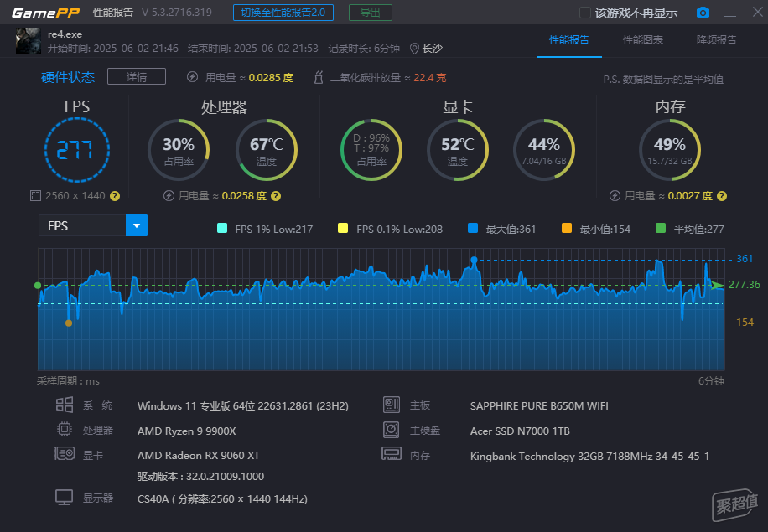Click the monitor icon beside 显示器
Viewport: 768px width, 532px height.
tap(65, 498)
